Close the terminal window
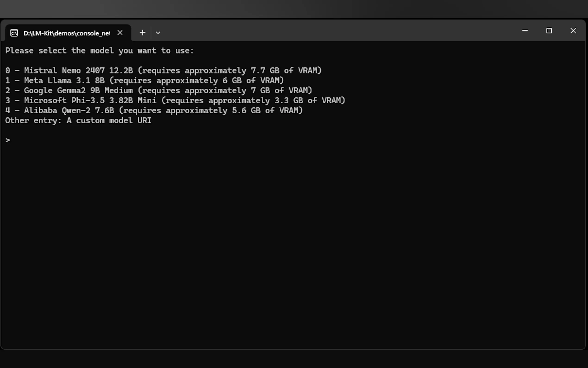This screenshot has height=368, width=588. coord(573,31)
